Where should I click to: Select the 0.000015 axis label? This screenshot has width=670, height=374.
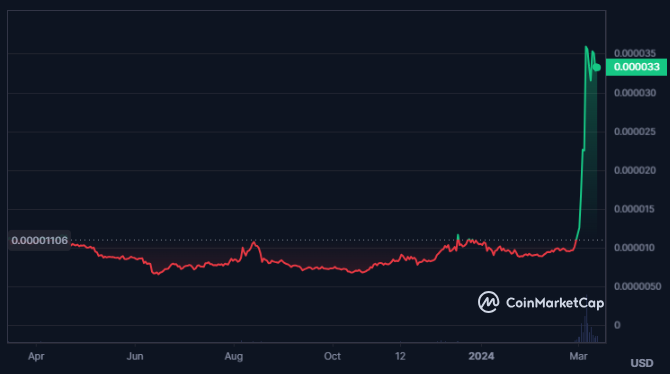[x=635, y=209]
